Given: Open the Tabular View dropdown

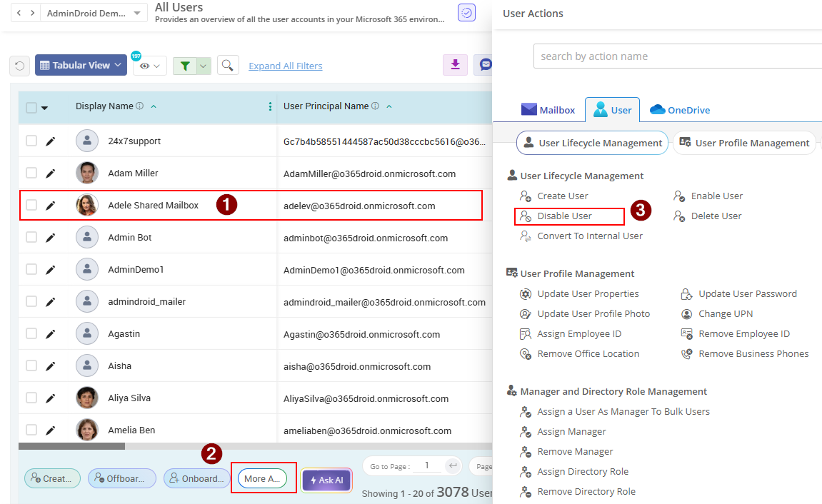Looking at the screenshot, I should (81, 65).
